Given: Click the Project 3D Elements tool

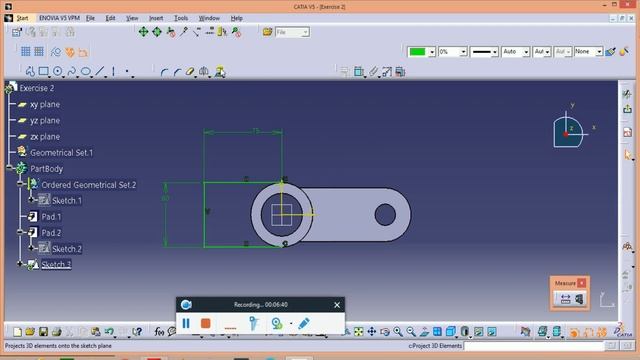Looking at the screenshot, I should click(x=220, y=72).
